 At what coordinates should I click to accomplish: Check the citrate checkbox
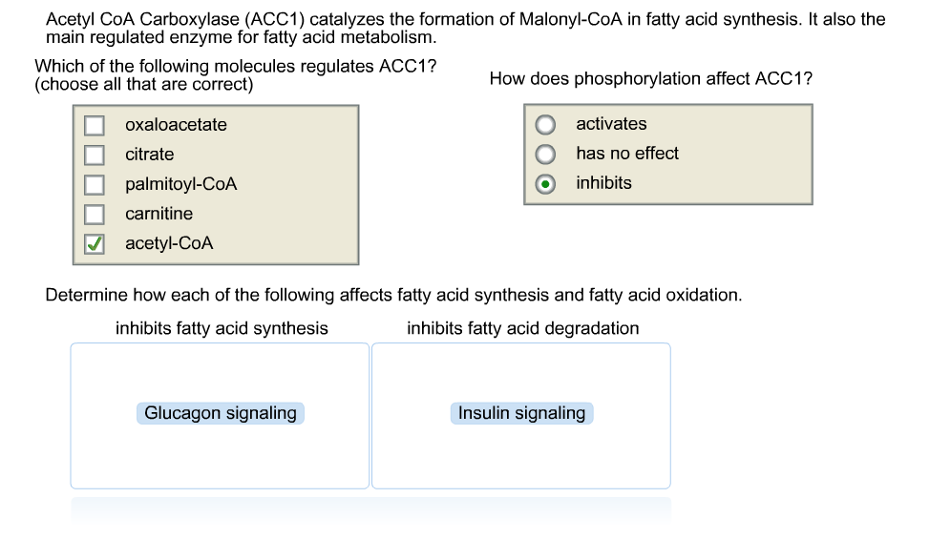pos(94,155)
